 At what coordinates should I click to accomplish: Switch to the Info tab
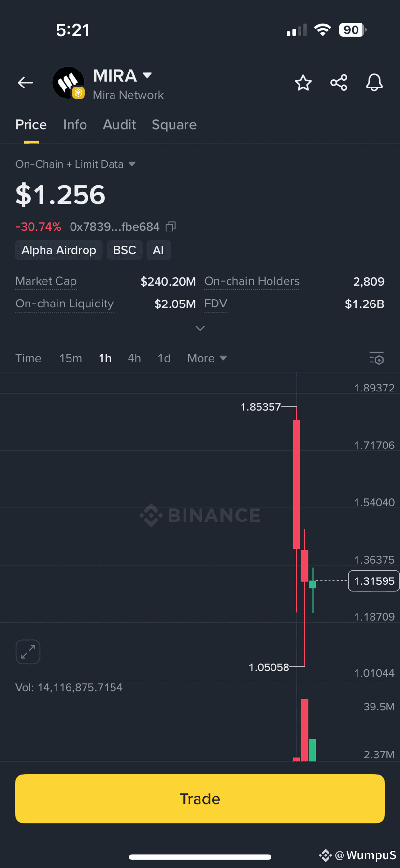point(75,125)
